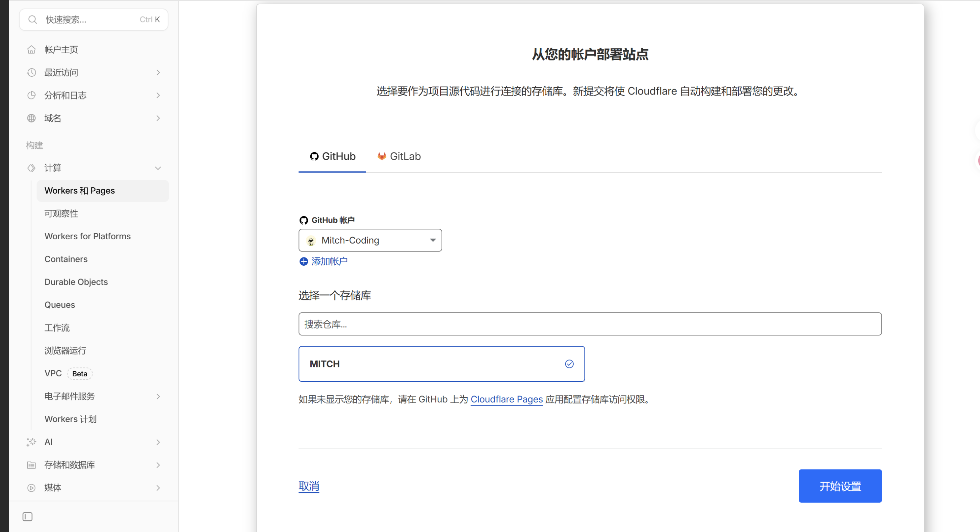The image size is (980, 532).
Task: Expand the 域名 chevron
Action: [x=158, y=118]
